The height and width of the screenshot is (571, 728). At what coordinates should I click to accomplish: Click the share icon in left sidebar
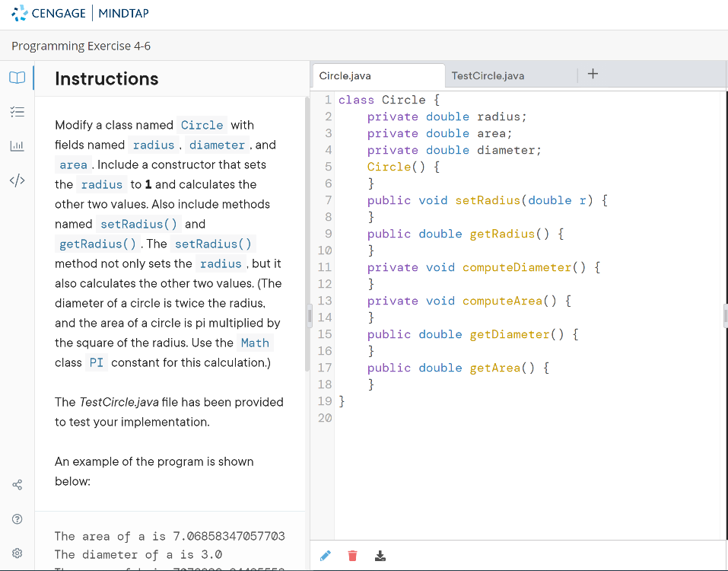tap(17, 484)
